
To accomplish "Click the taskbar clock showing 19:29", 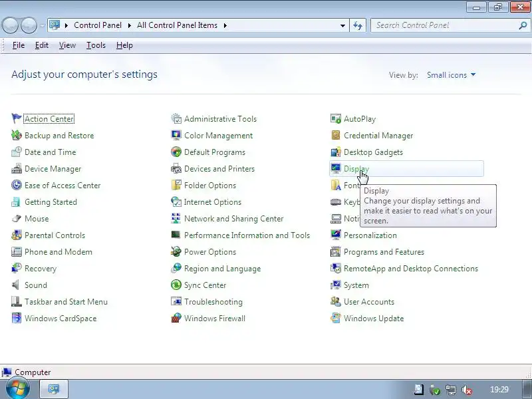I will [x=499, y=390].
